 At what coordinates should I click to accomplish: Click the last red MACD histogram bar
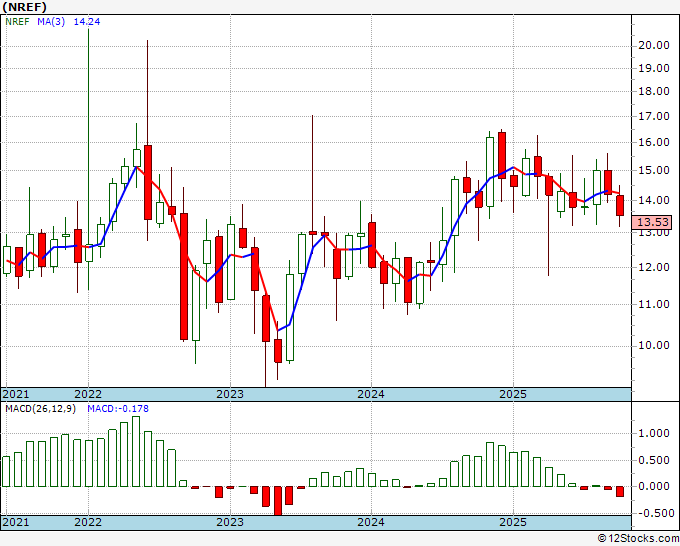[620, 491]
